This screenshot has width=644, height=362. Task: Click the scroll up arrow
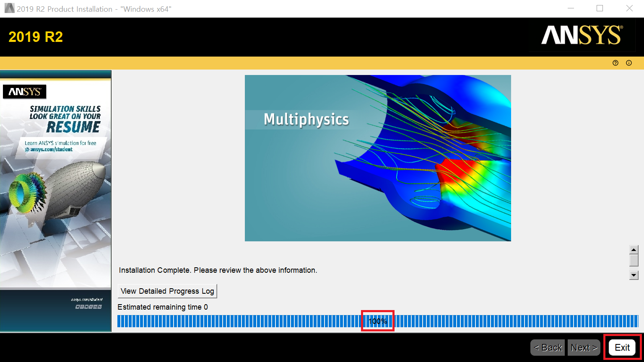(634, 250)
